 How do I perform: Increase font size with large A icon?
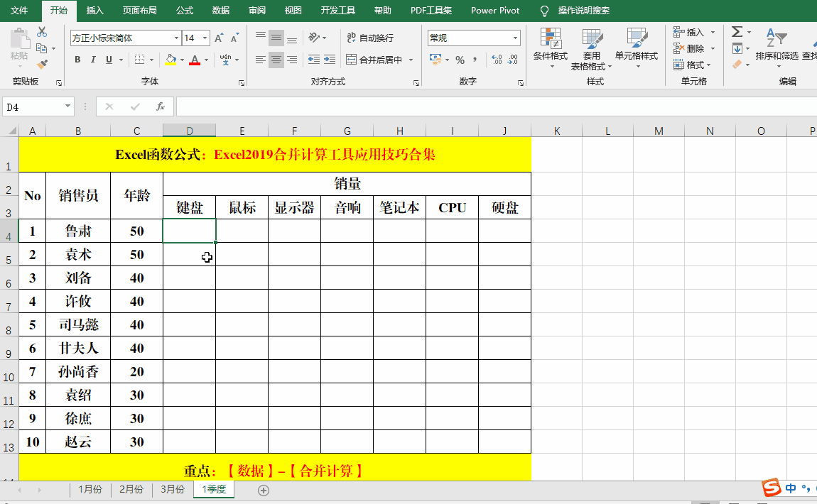[219, 38]
